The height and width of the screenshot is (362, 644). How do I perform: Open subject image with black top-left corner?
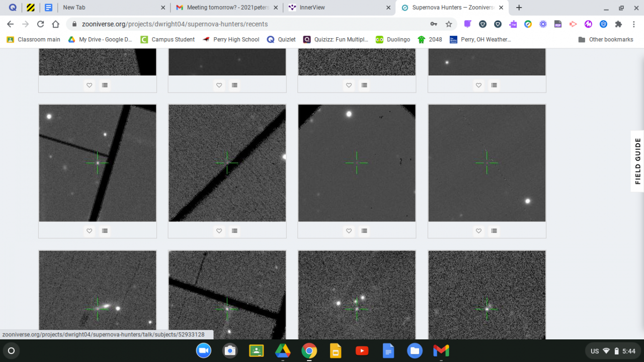coord(357,163)
